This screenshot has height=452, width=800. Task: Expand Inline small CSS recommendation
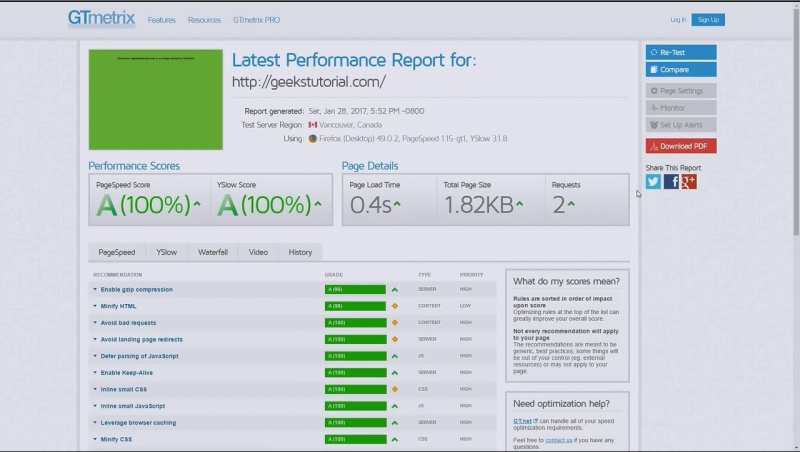coord(123,389)
